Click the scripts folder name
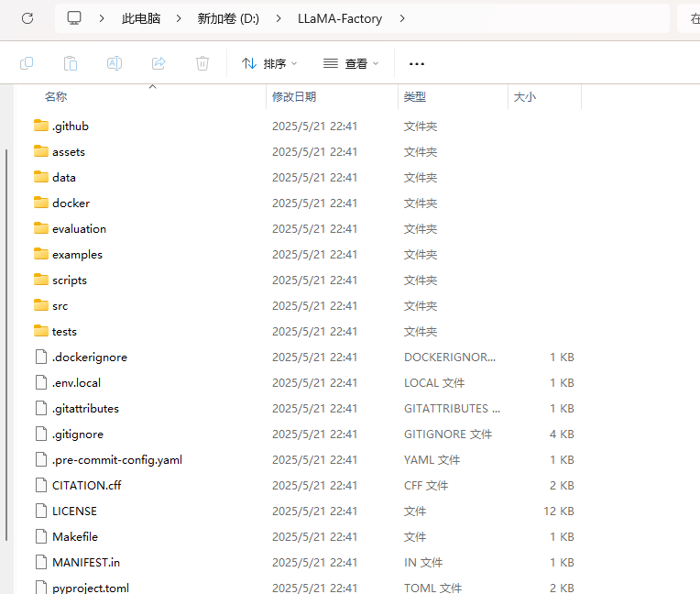 point(70,280)
